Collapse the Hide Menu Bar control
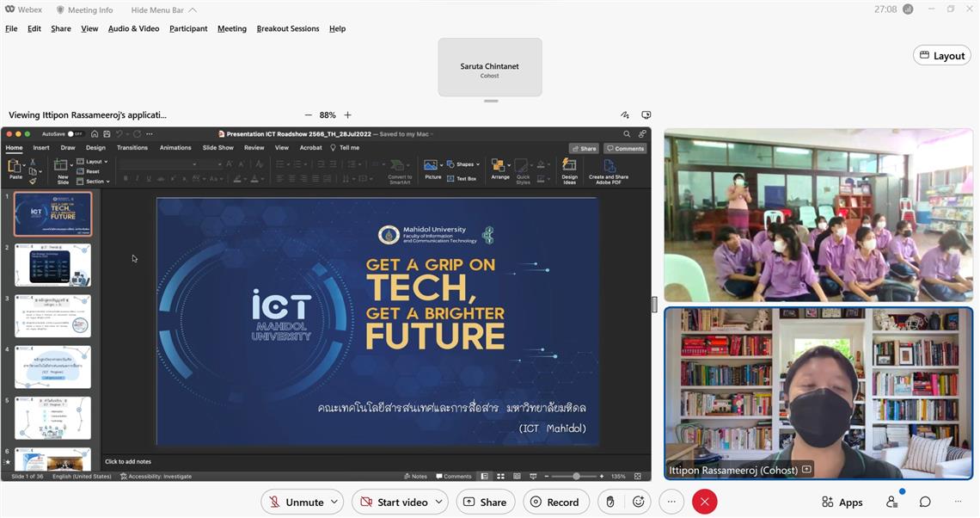The width and height of the screenshot is (980, 518). click(x=163, y=10)
